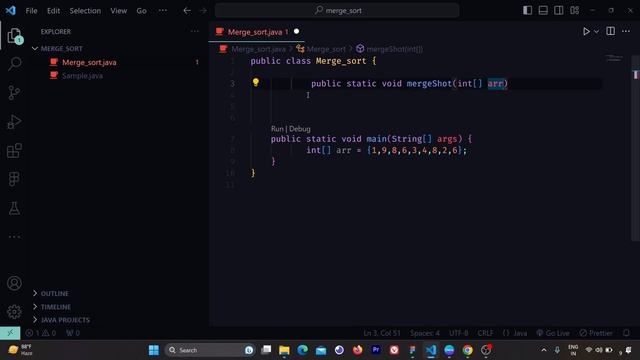
Task: Click the lightbulb code action icon
Action: [256, 82]
